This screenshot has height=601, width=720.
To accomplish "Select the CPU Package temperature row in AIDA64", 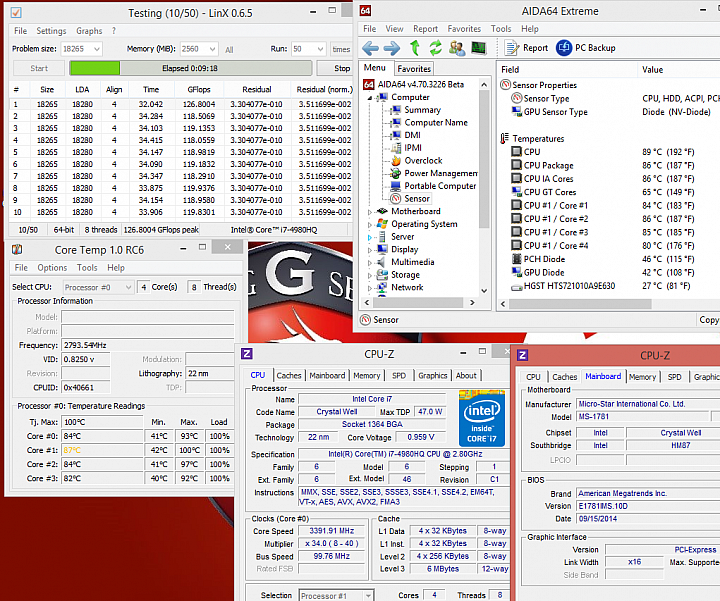I will (615, 165).
